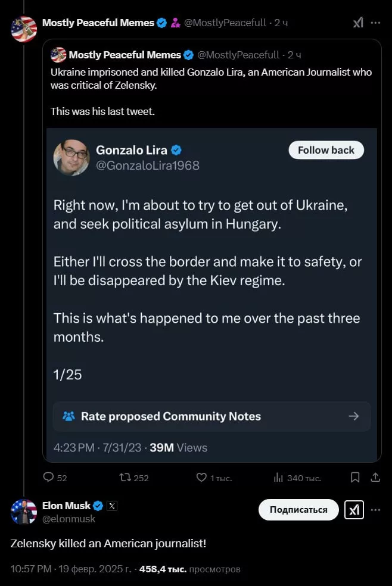
Task: Click Elon Musk's profile avatar
Action: (23, 511)
